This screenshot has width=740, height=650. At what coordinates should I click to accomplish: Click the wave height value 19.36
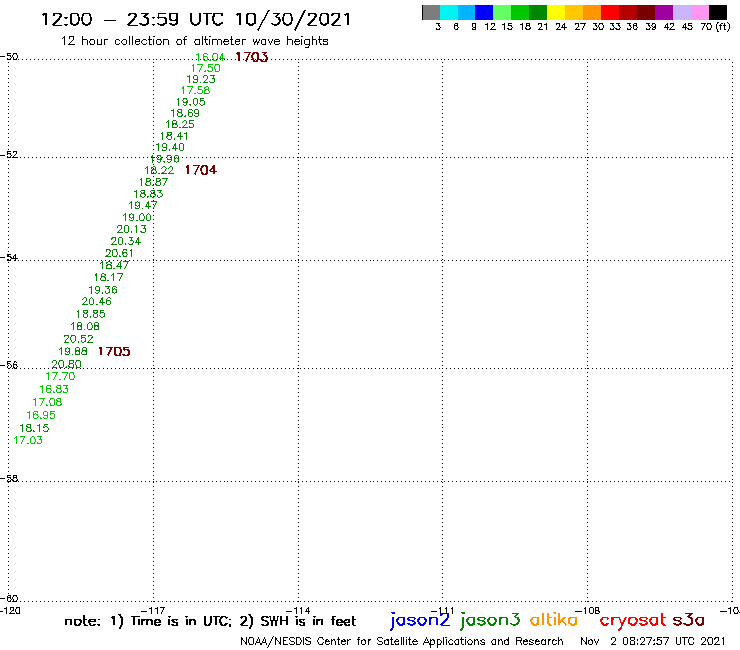tap(103, 290)
